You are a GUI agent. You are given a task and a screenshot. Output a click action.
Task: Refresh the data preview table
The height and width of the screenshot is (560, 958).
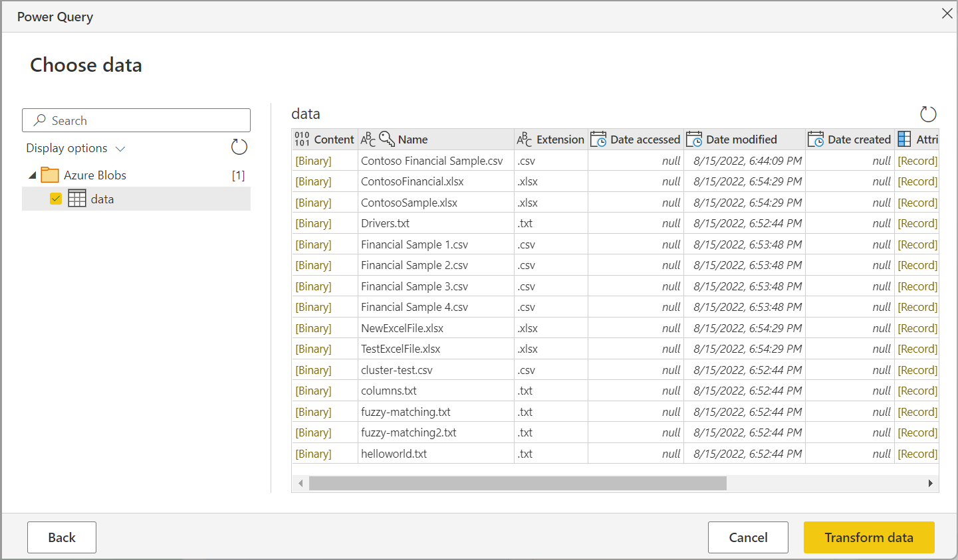(x=928, y=114)
